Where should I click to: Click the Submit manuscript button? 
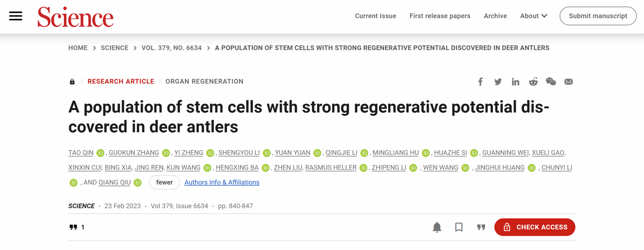pos(598,16)
